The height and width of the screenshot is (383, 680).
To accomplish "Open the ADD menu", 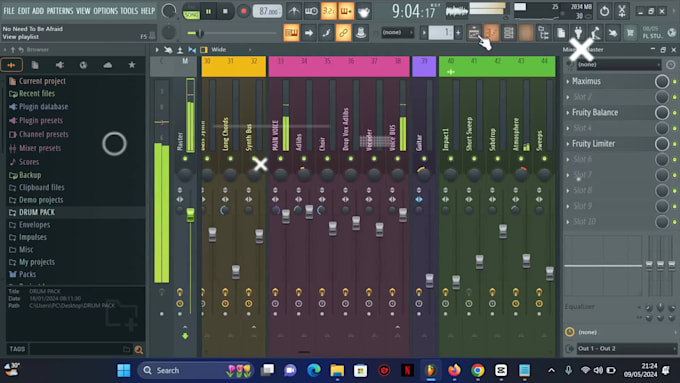I will (38, 11).
